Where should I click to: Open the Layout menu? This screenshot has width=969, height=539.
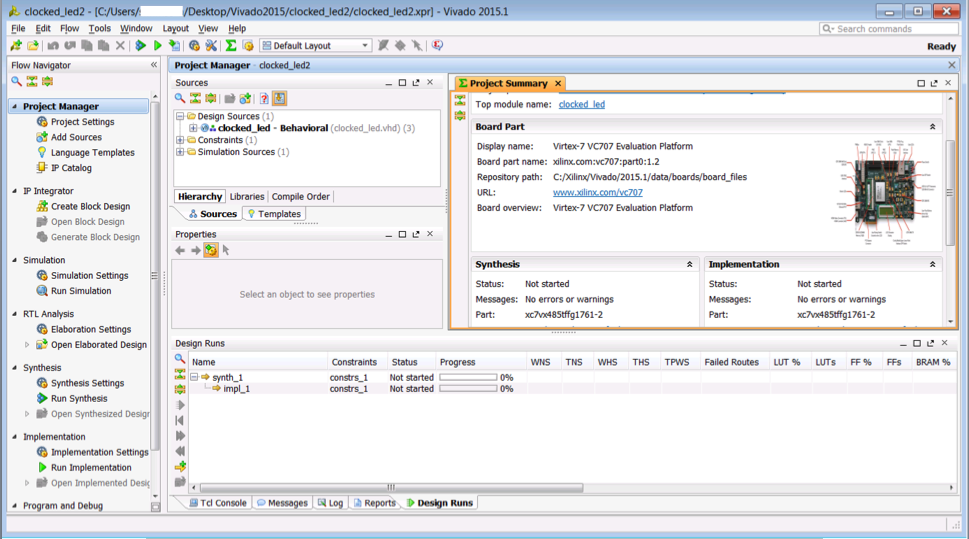click(176, 28)
